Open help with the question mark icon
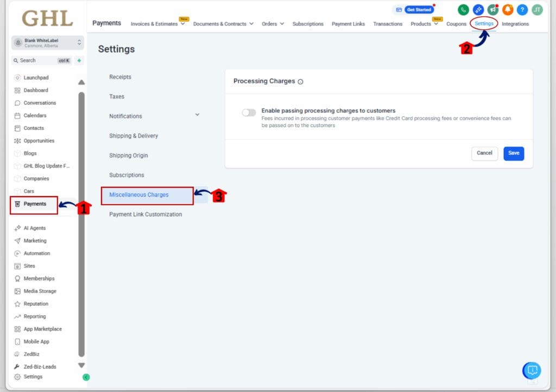This screenshot has width=556, height=392. coord(522,9)
